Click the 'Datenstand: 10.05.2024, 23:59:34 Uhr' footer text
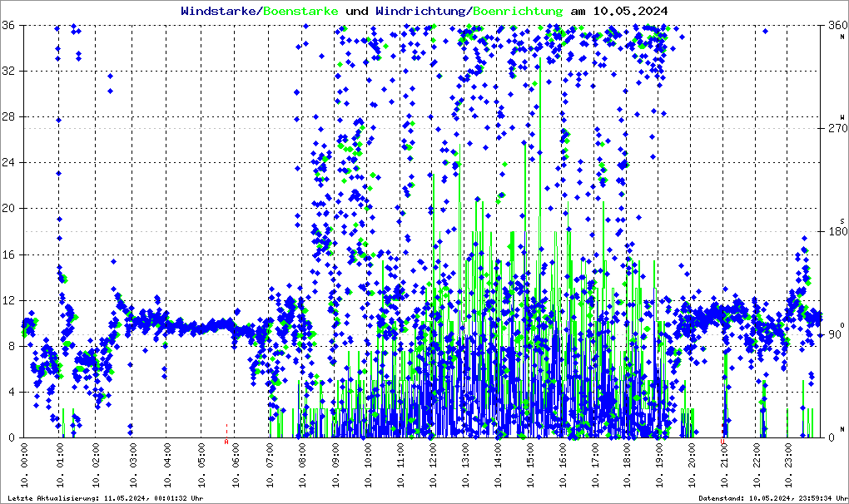 tap(772, 498)
